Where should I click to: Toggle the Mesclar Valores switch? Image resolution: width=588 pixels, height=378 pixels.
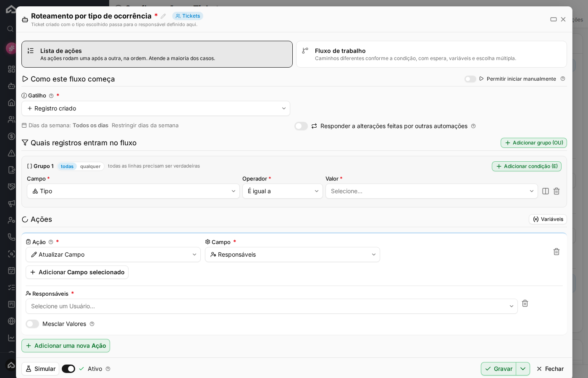(x=32, y=324)
